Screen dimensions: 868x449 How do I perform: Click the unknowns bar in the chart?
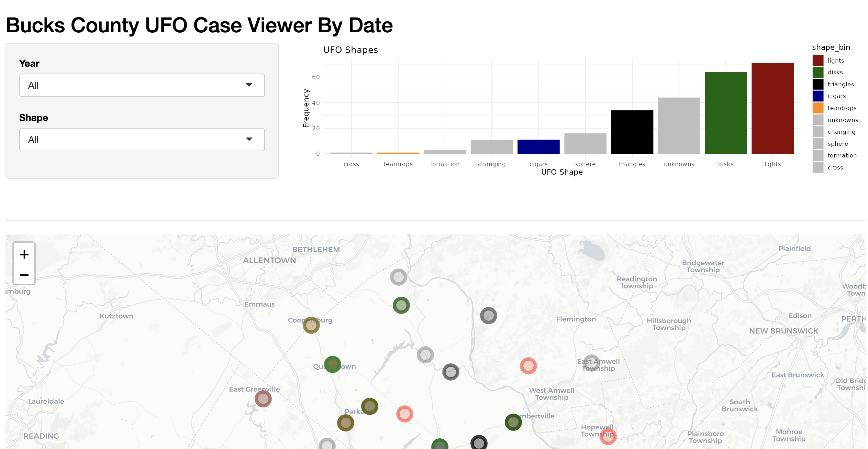(x=679, y=125)
